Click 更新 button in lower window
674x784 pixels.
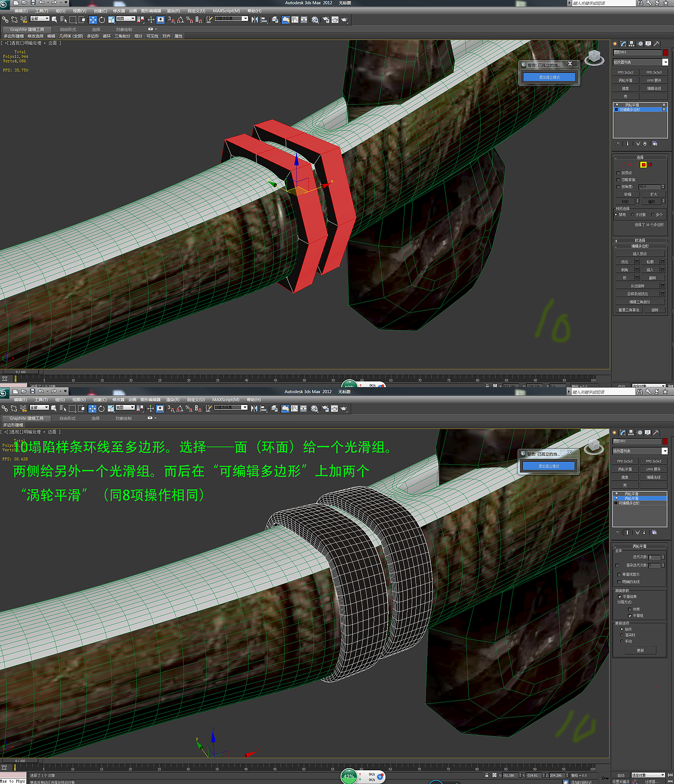click(x=640, y=650)
